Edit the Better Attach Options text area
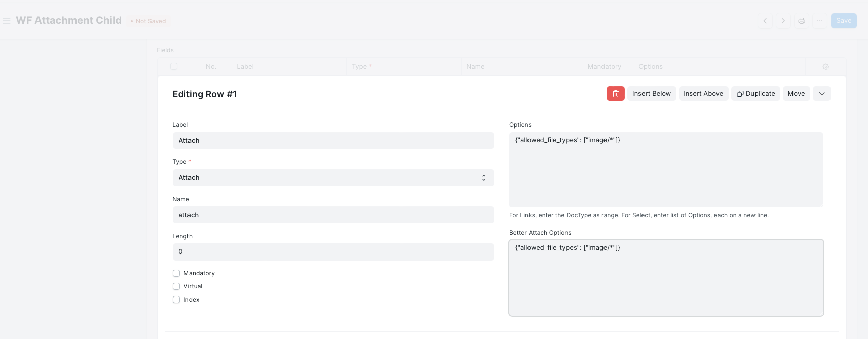The width and height of the screenshot is (868, 339). tap(666, 278)
